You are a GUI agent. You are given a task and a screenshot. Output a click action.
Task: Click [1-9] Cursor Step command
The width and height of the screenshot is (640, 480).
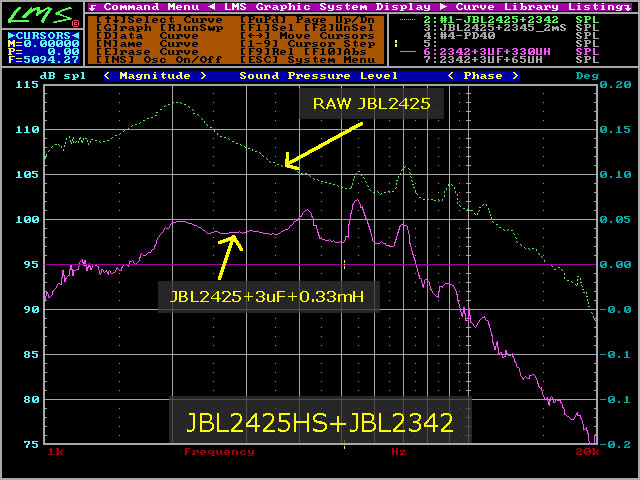tap(307, 44)
